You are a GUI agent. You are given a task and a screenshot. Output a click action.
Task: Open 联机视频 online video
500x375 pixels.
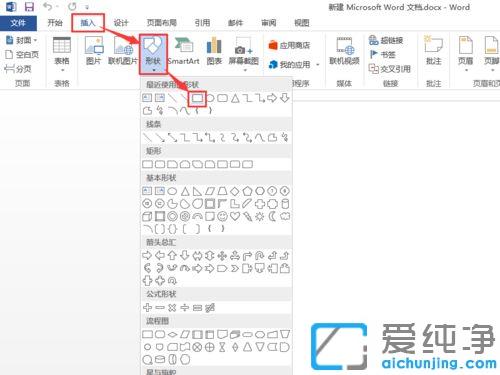click(344, 51)
